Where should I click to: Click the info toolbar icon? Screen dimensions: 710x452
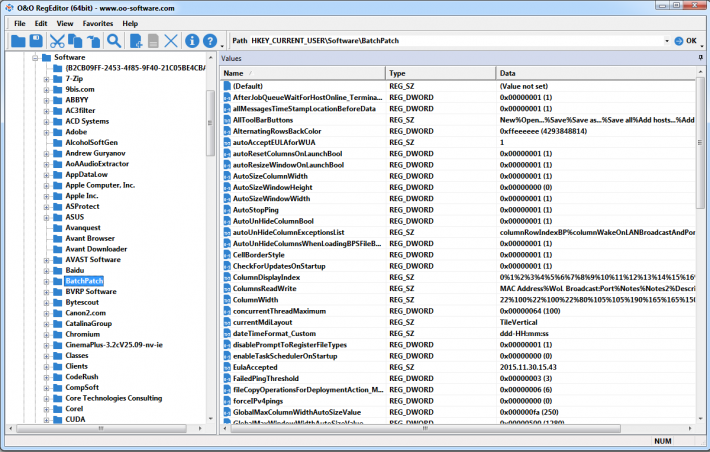(192, 41)
